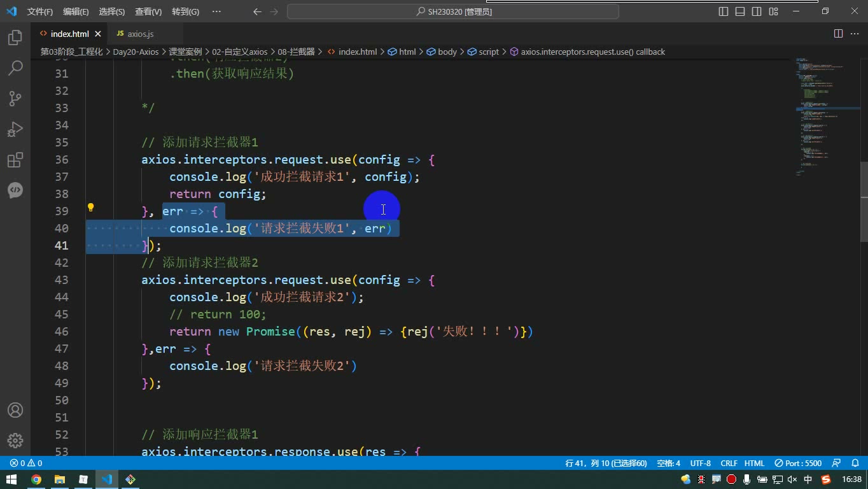Click the Port : 5500 status bar button

coord(798,464)
